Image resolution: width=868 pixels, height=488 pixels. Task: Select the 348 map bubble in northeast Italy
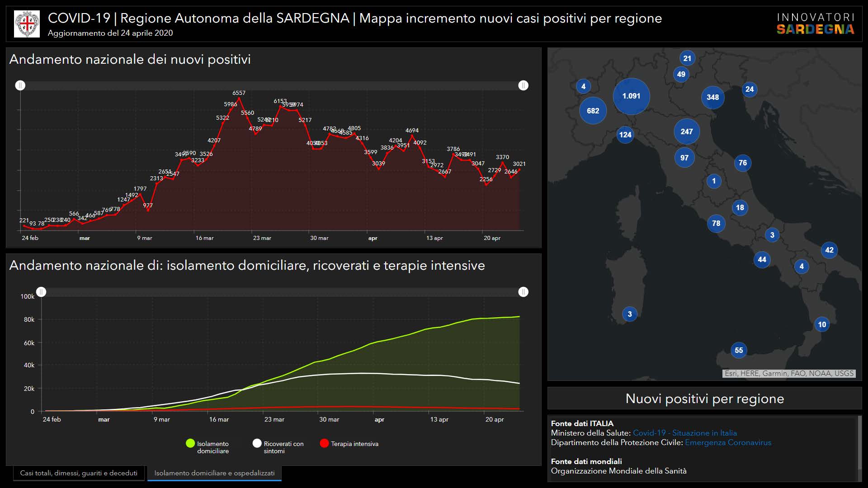(x=712, y=97)
